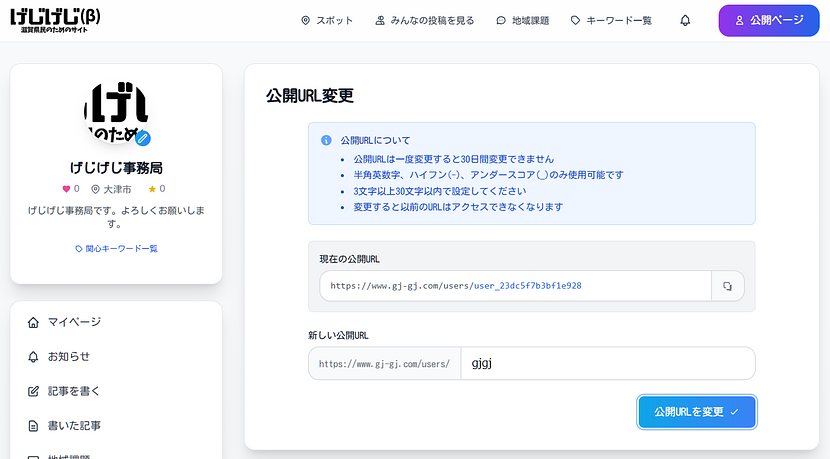Screen dimensions: 830x459
Task: Open スポット from top navigation
Action: point(326,20)
